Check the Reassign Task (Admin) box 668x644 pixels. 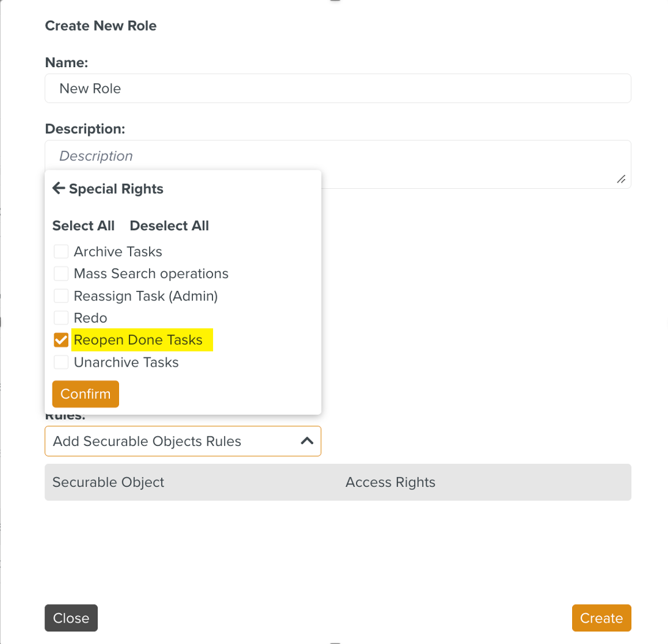tap(61, 296)
